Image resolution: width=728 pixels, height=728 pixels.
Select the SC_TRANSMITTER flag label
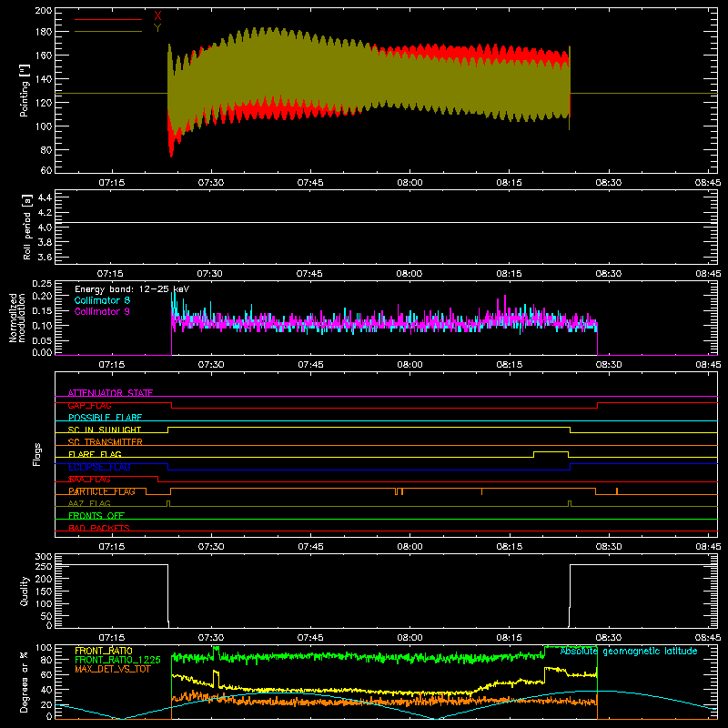click(x=105, y=441)
